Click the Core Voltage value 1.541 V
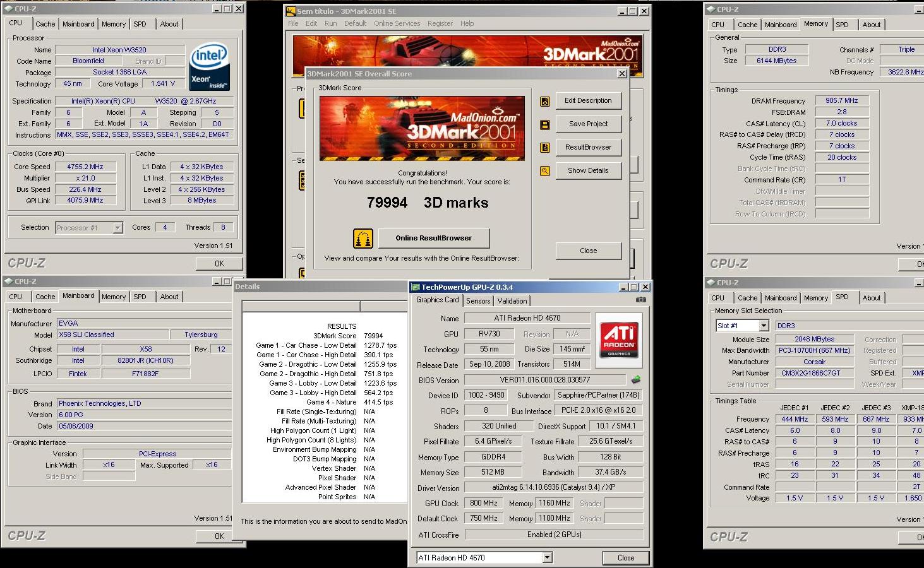 164,83
